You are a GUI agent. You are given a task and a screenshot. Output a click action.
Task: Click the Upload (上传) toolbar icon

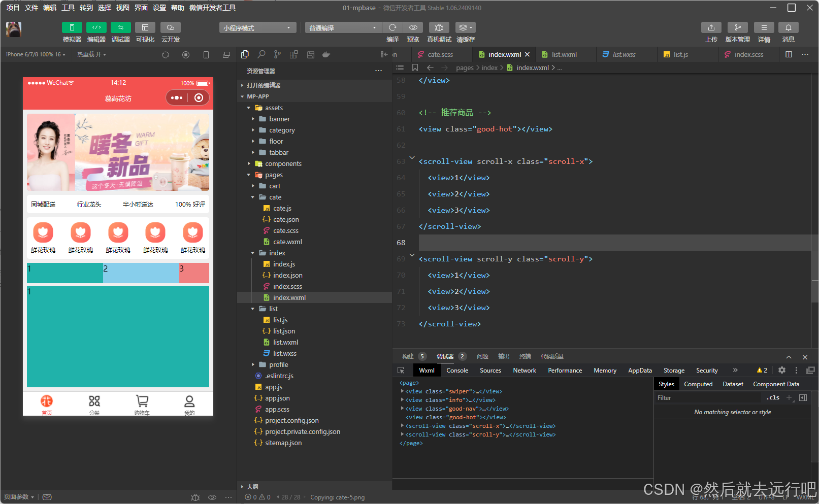coord(711,28)
